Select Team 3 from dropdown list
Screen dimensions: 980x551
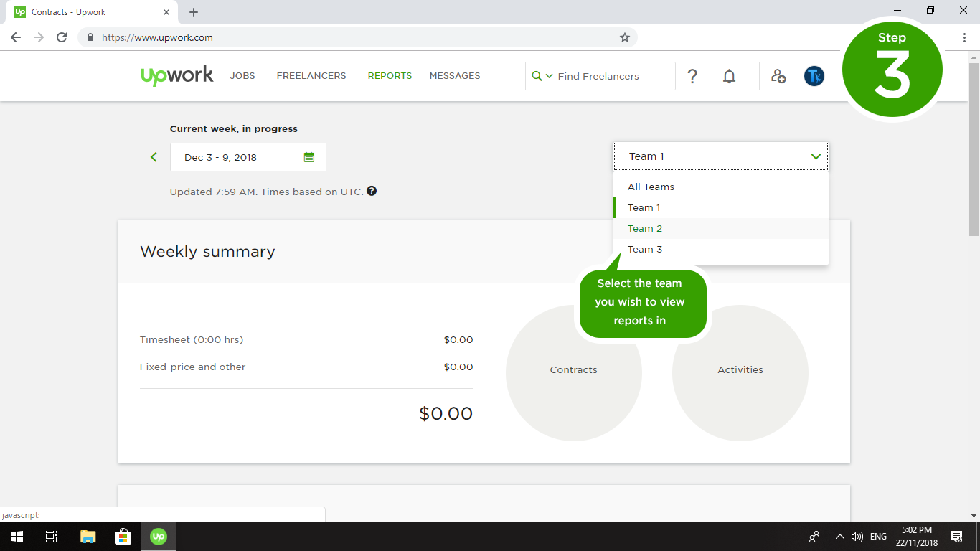[x=645, y=249]
